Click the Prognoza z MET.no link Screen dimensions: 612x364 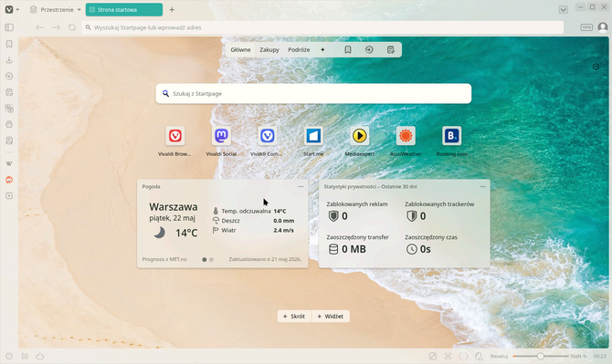tap(164, 259)
